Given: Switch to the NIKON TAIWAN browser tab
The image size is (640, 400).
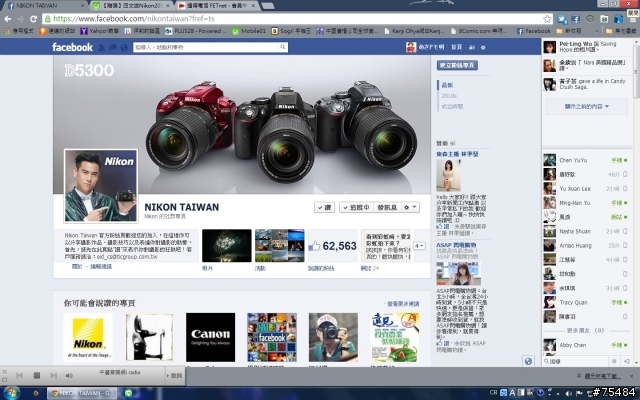Looking at the screenshot, I should (45, 6).
